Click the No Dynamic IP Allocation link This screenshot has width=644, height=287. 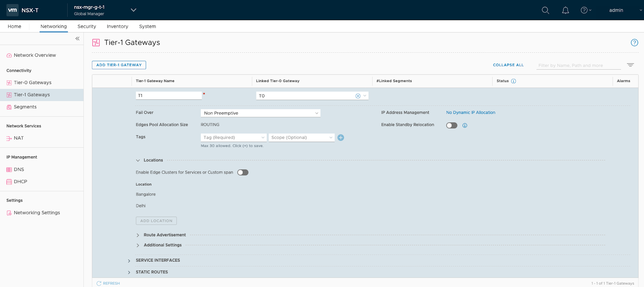click(x=471, y=113)
